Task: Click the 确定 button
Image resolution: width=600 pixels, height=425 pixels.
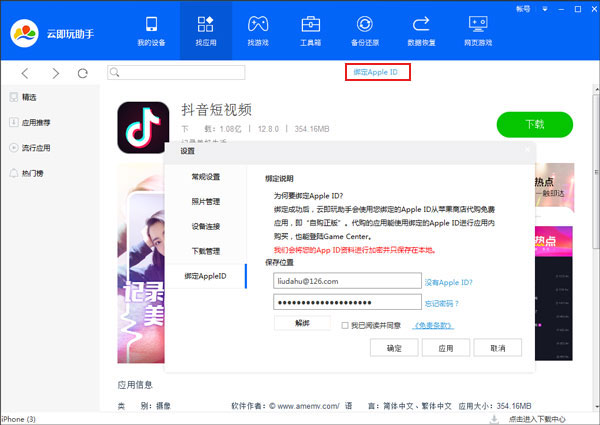Action: [394, 348]
